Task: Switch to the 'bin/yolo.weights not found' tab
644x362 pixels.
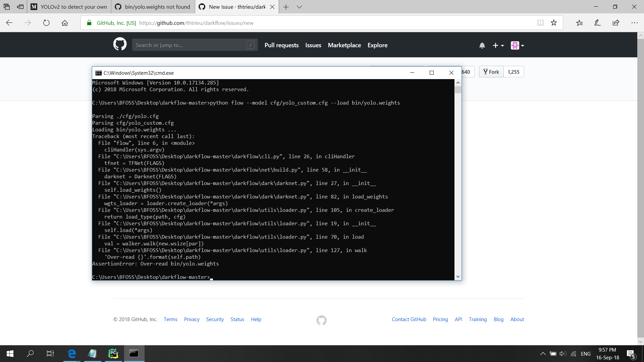Action: click(x=153, y=7)
